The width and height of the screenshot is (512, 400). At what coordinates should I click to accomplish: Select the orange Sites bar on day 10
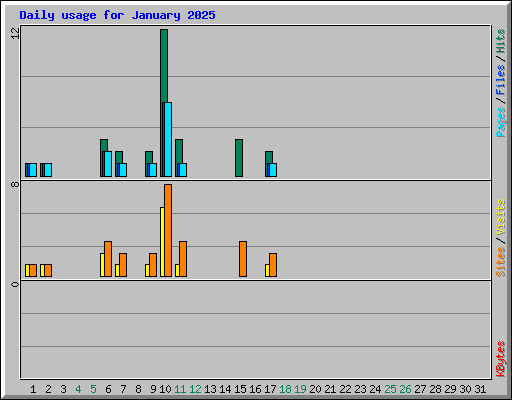click(168, 230)
